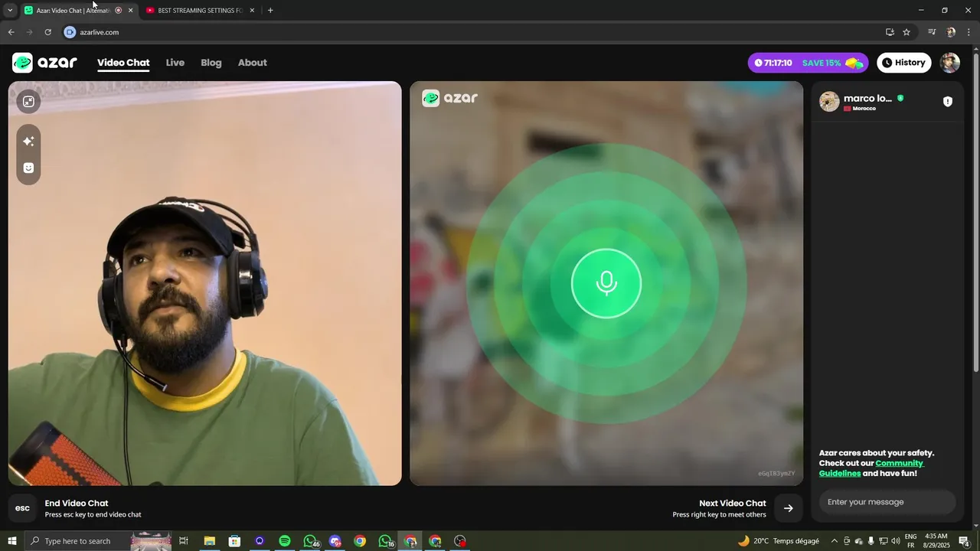This screenshot has width=980, height=551.
Task: Open marco lo... user profile picture
Action: [x=829, y=102]
